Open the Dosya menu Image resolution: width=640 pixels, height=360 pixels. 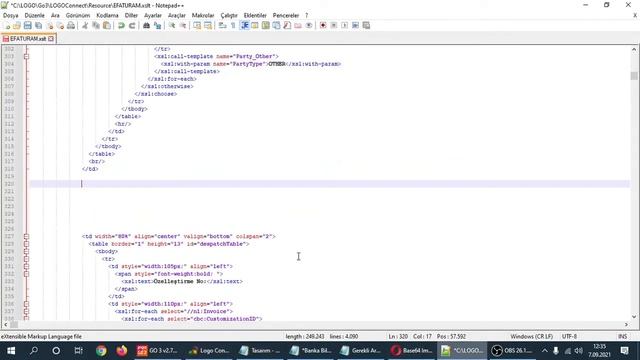(x=11, y=16)
